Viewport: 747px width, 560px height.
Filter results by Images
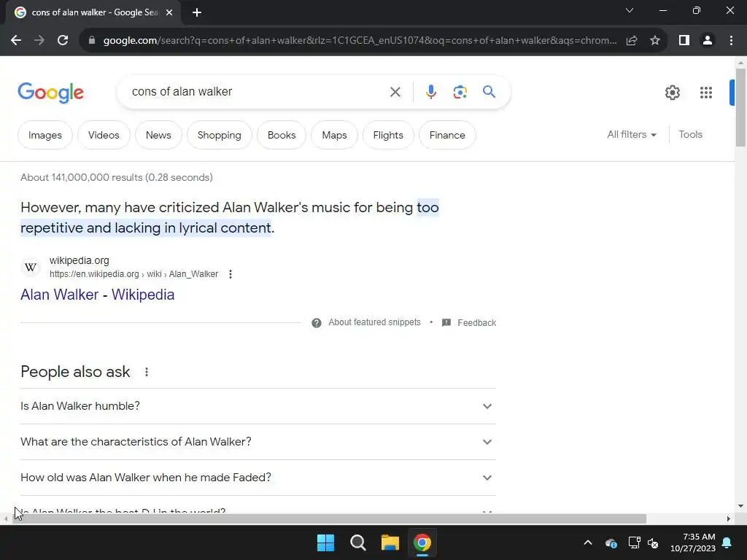pos(44,135)
